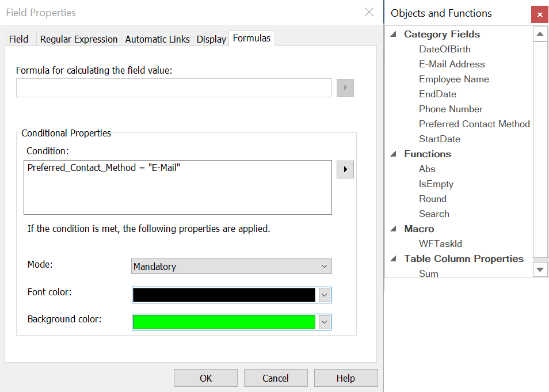Confirm settings with the OK button
Viewport: 549px width, 392px height.
205,378
